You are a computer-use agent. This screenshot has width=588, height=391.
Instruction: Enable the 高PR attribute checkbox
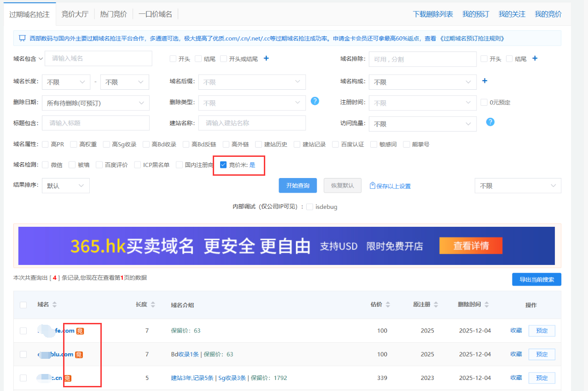click(x=45, y=144)
